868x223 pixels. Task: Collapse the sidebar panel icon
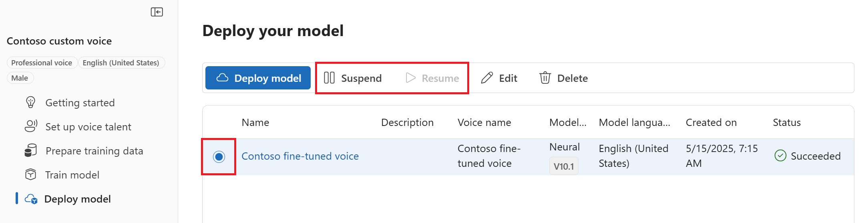pos(157,12)
